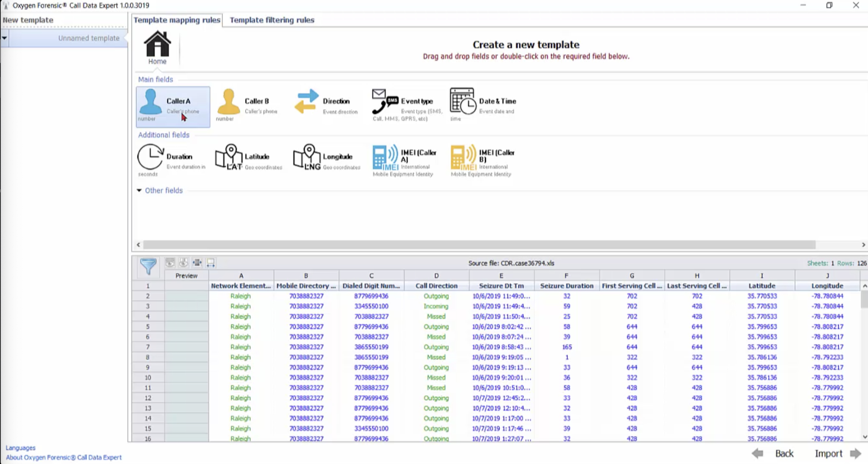Switch to Template filtering rules tab

[x=272, y=20]
